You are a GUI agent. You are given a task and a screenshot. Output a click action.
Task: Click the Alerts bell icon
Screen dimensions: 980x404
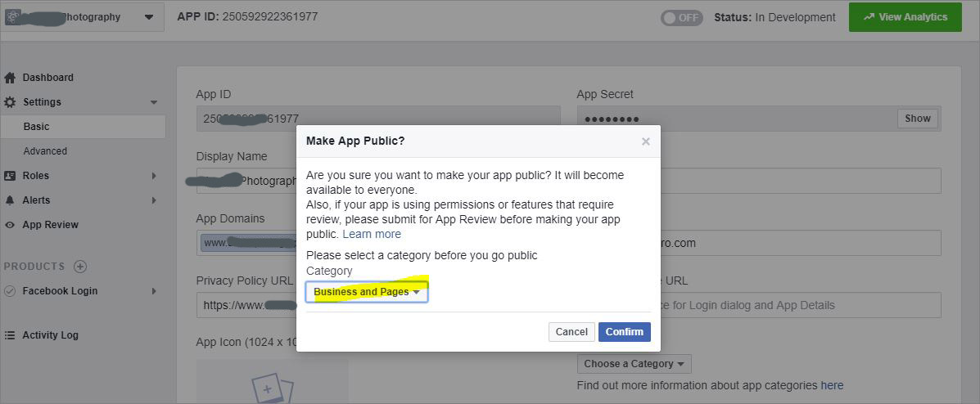(x=9, y=200)
